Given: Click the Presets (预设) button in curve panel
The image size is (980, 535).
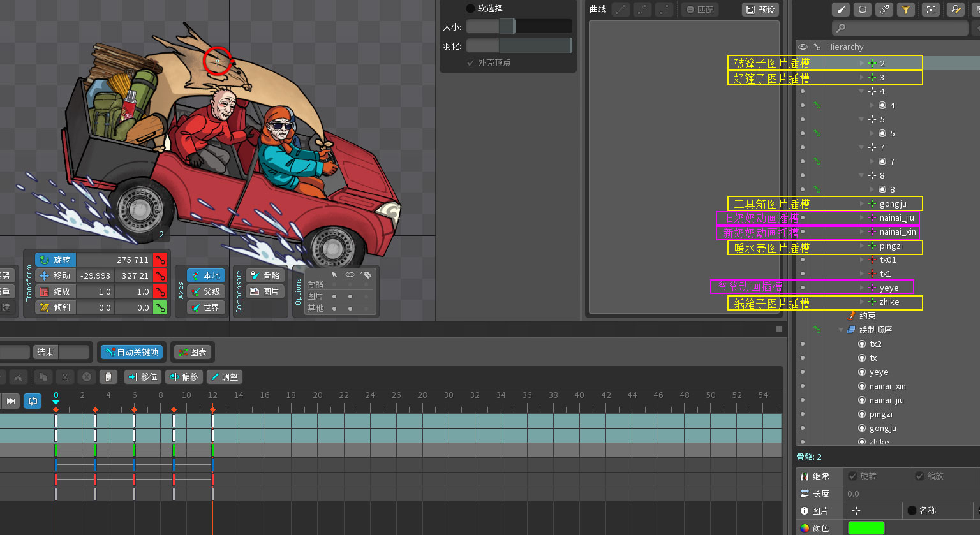Looking at the screenshot, I should pos(761,10).
